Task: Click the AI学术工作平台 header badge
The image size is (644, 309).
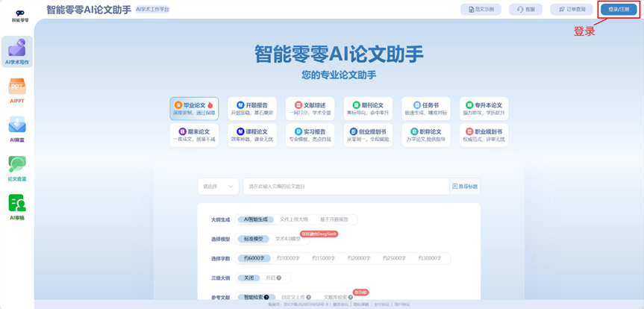Action: [x=152, y=10]
